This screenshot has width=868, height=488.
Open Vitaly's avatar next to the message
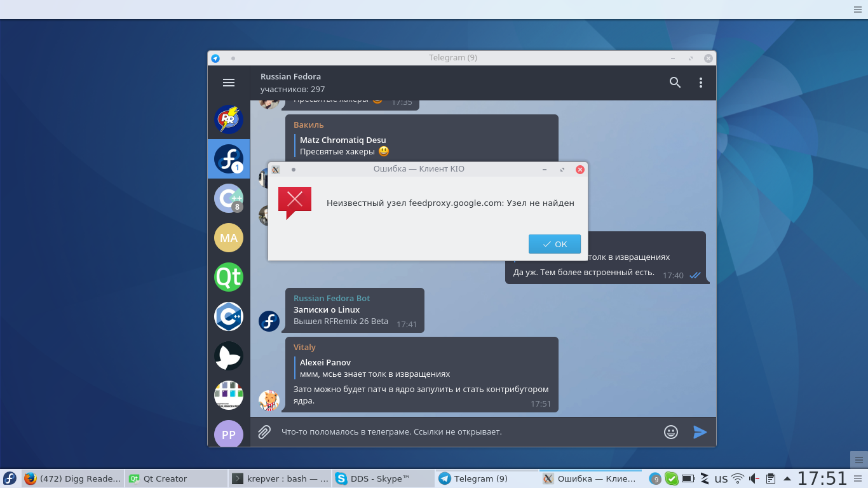[x=269, y=400]
